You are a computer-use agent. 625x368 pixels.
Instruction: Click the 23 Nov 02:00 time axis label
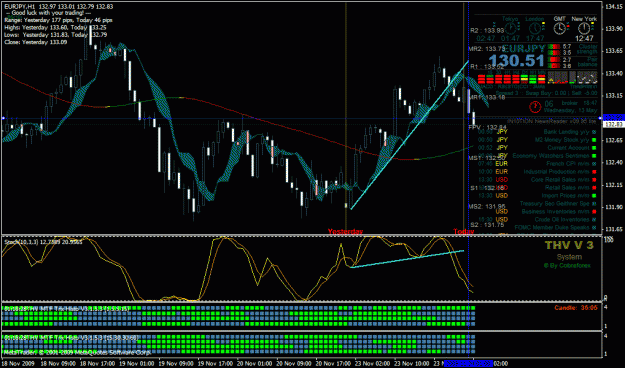[x=372, y=364]
